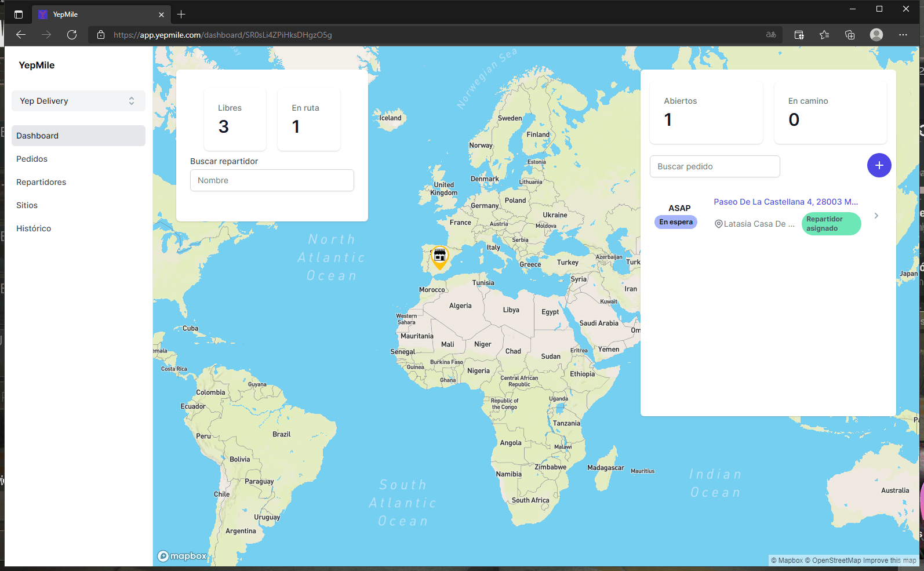Open the Sitios menu item
Screen dimensions: 924x571
coord(27,205)
